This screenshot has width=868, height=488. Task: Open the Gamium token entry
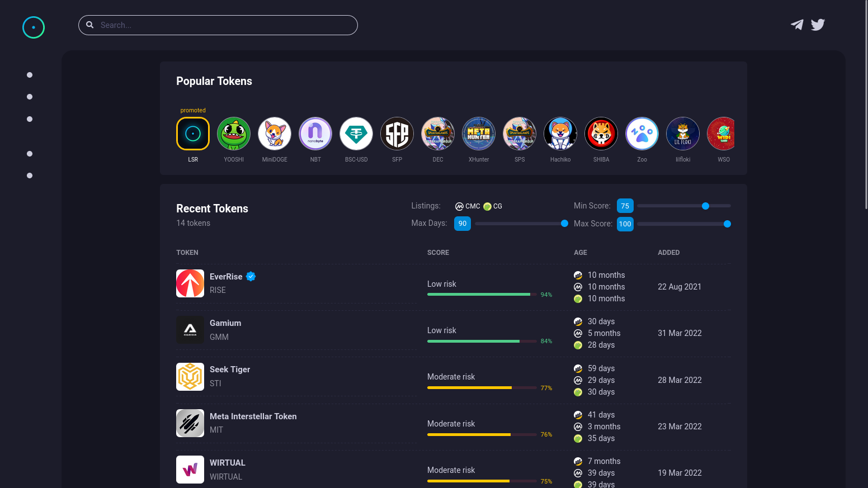coord(225,323)
